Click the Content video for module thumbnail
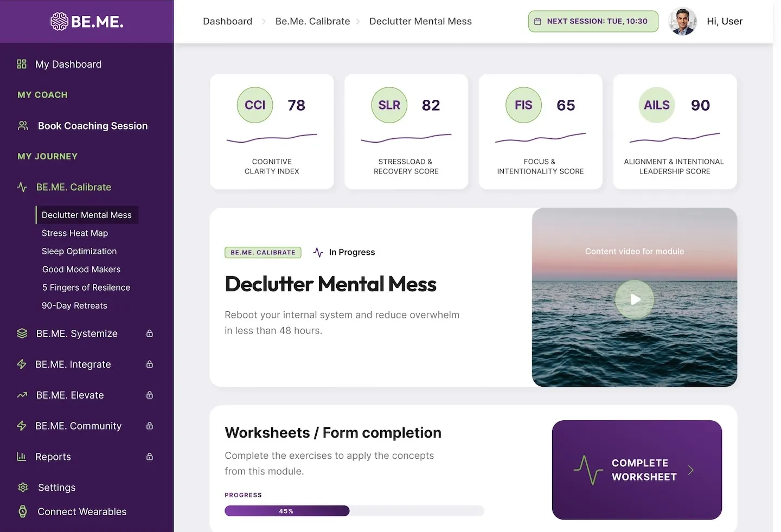This screenshot has height=532, width=781. point(635,297)
